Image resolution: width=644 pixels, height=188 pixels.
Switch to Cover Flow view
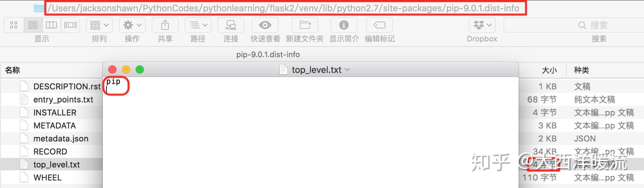click(x=71, y=25)
